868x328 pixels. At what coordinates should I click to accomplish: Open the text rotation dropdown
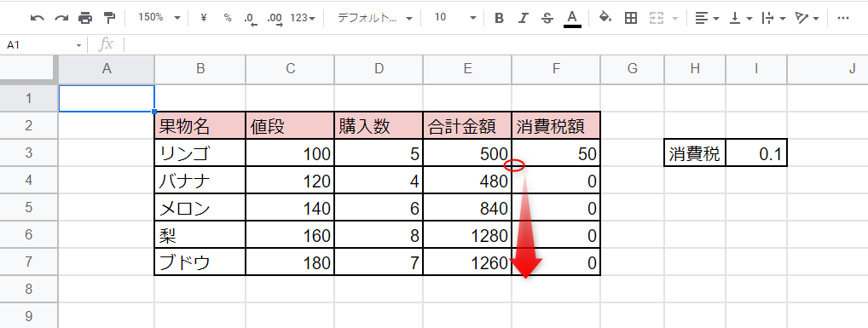(807, 18)
